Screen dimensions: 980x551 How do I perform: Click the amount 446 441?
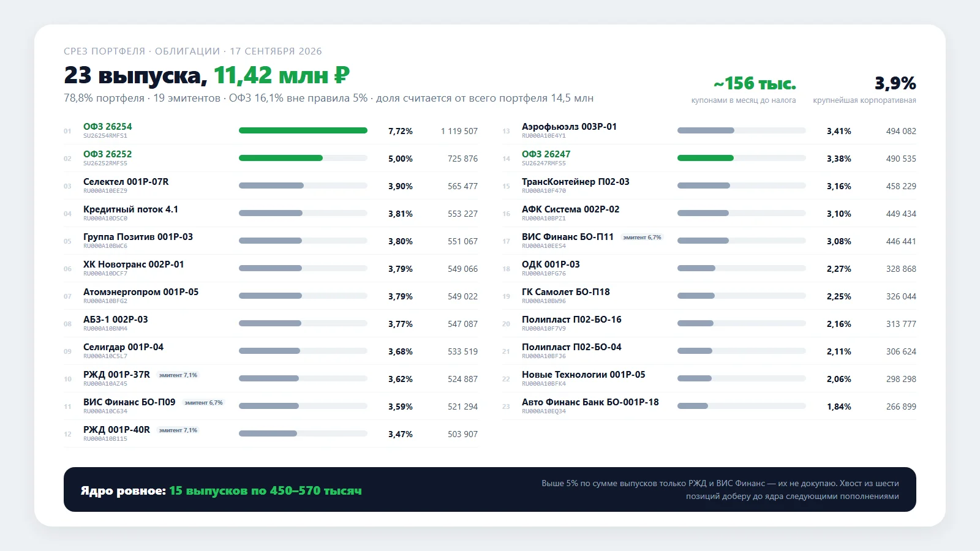click(901, 241)
